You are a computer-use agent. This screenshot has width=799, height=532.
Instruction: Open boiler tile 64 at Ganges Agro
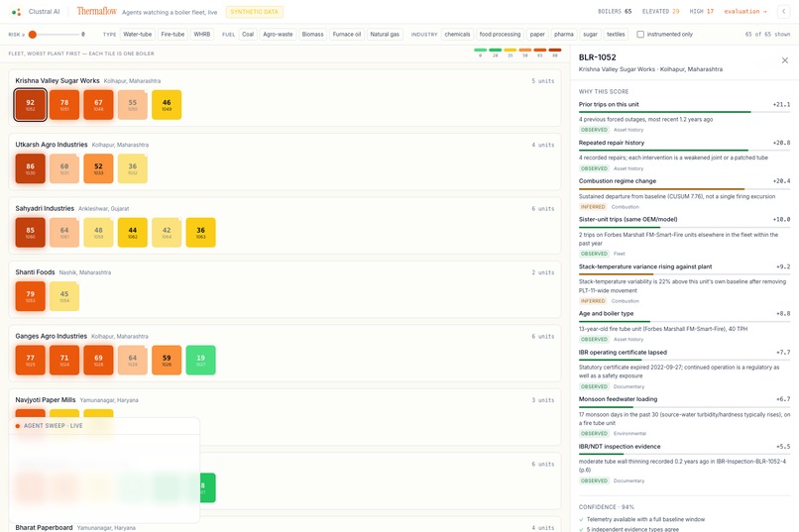(133, 360)
